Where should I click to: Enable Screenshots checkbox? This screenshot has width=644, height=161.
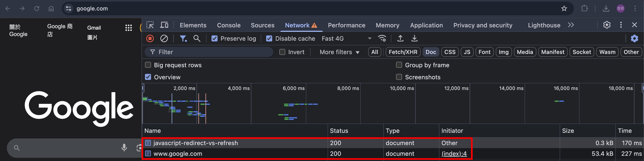pyautogui.click(x=399, y=77)
